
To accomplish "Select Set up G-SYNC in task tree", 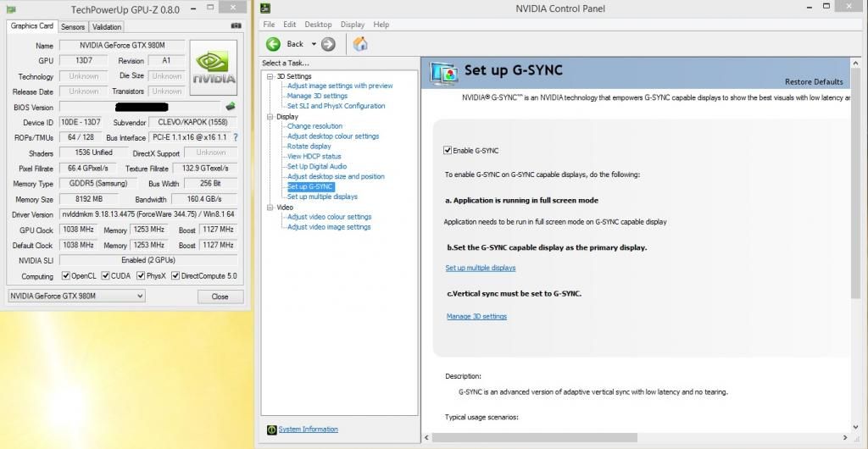I will tap(310, 186).
